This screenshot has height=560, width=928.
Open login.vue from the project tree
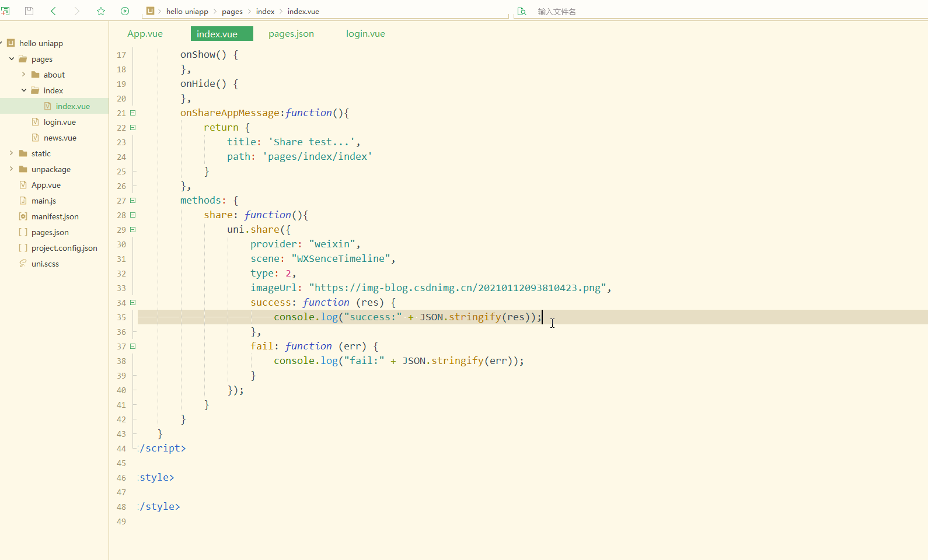click(x=60, y=122)
